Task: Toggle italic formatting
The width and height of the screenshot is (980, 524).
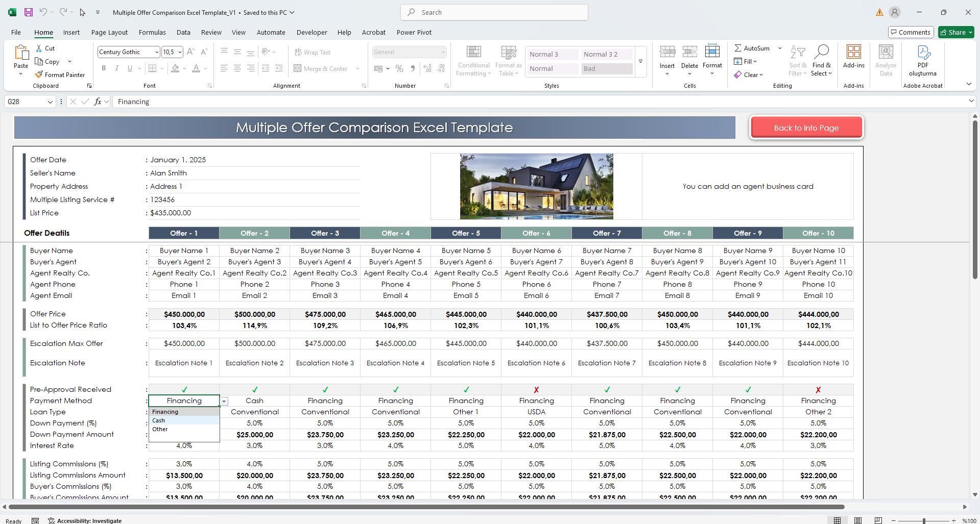Action: pyautogui.click(x=116, y=68)
